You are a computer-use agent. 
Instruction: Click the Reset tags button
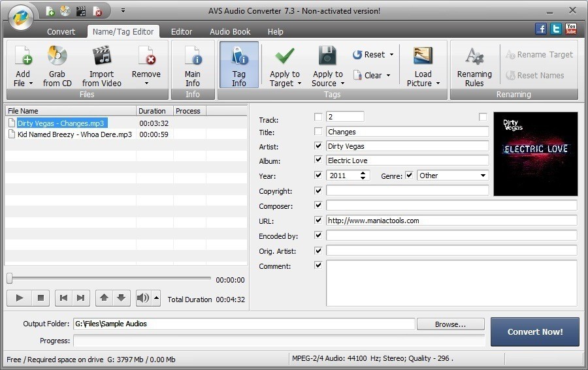click(x=369, y=55)
